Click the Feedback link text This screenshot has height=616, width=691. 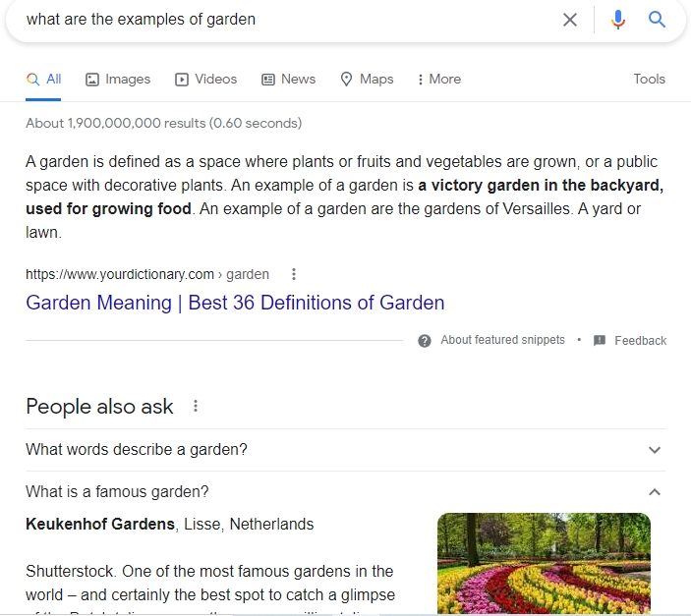pyautogui.click(x=640, y=341)
